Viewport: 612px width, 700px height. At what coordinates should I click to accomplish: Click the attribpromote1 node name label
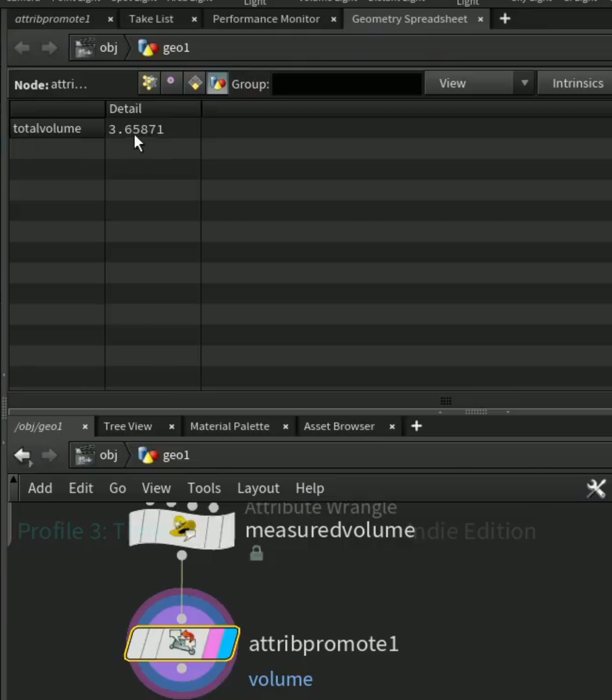[x=324, y=644]
